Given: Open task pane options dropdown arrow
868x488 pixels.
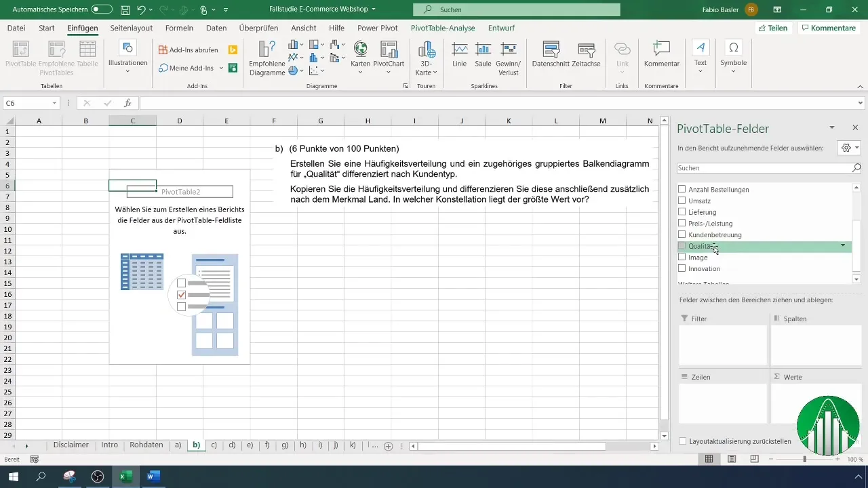Looking at the screenshot, I should 832,127.
